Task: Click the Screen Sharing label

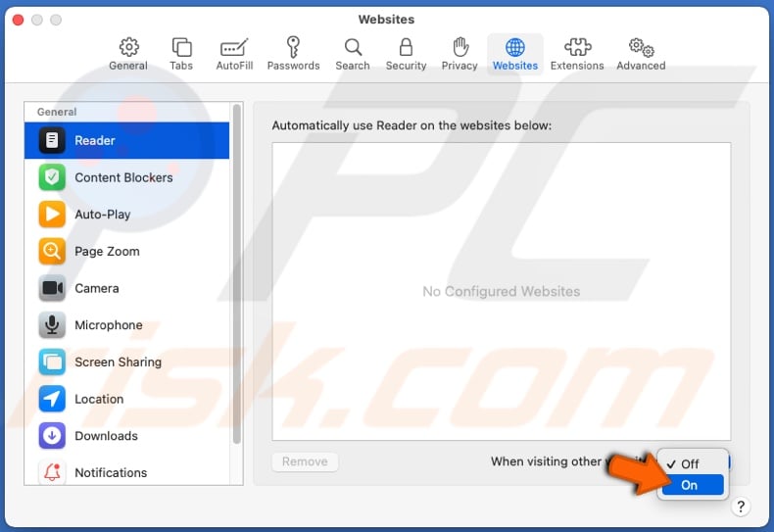Action: 118,362
